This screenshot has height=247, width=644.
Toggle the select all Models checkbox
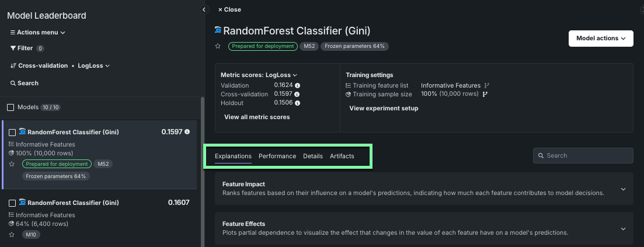click(11, 107)
